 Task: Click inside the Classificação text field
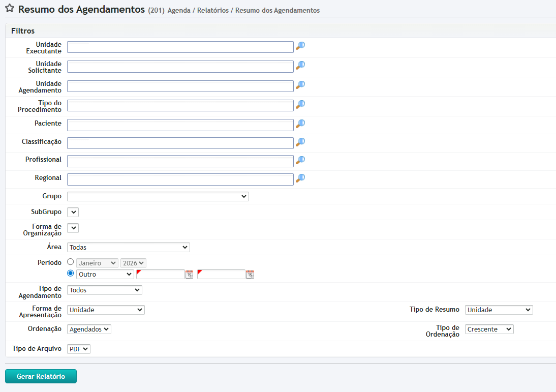click(180, 143)
